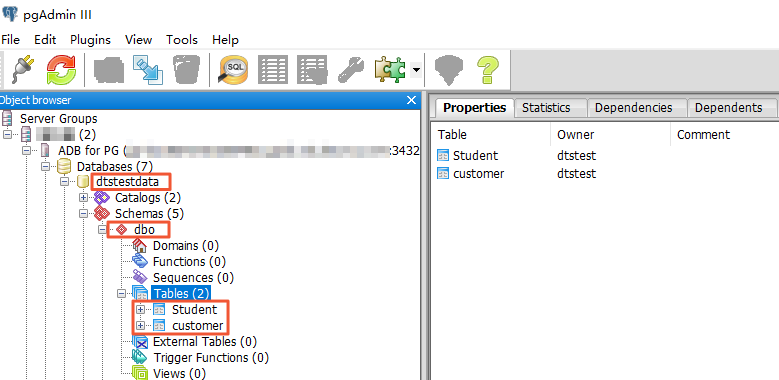Expand the Student table node
The width and height of the screenshot is (779, 380).
click(140, 309)
